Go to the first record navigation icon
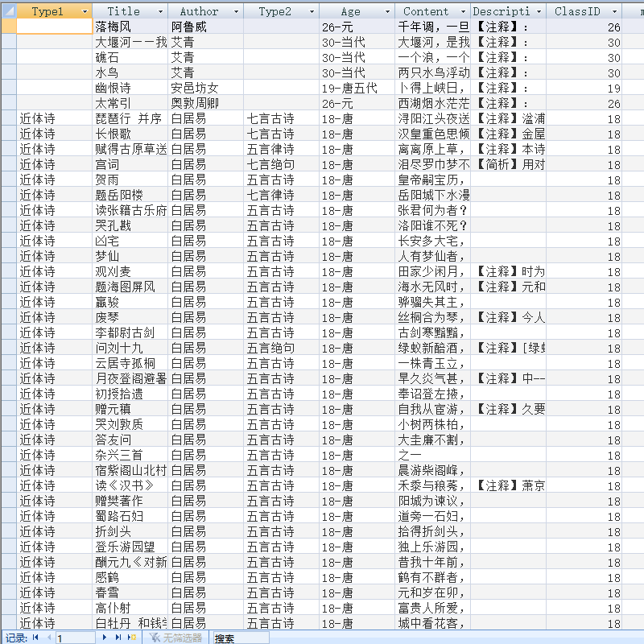 point(34,637)
